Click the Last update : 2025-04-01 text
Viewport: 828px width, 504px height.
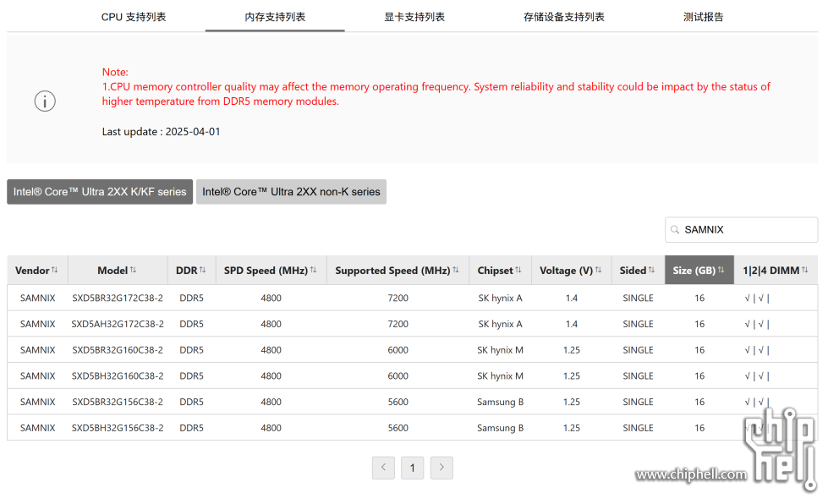click(161, 131)
